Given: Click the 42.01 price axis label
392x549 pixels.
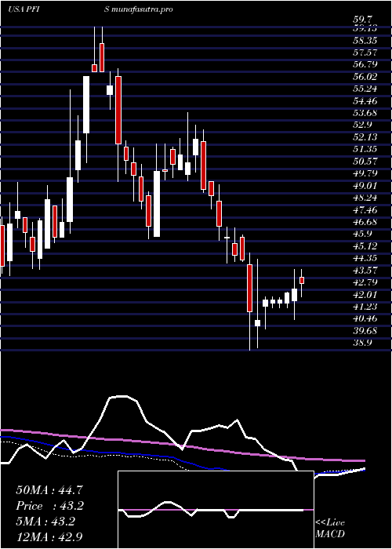Looking at the screenshot, I should (x=364, y=294).
